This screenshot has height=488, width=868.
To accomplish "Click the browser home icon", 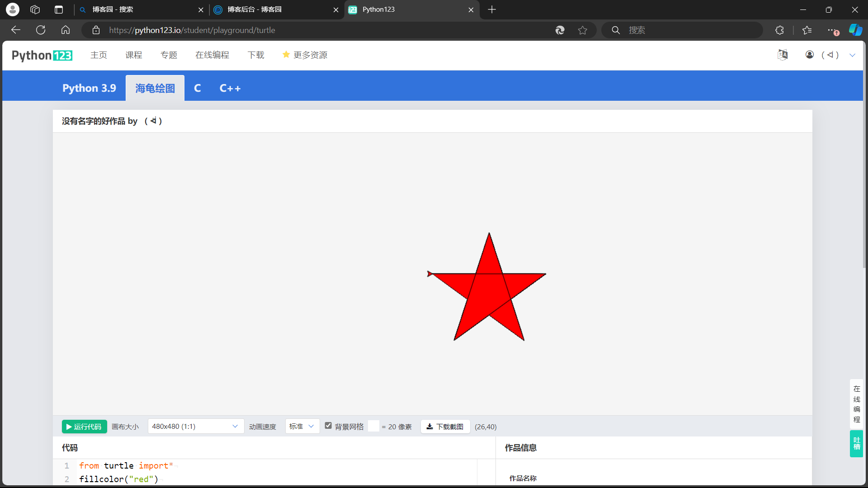I will point(66,30).
